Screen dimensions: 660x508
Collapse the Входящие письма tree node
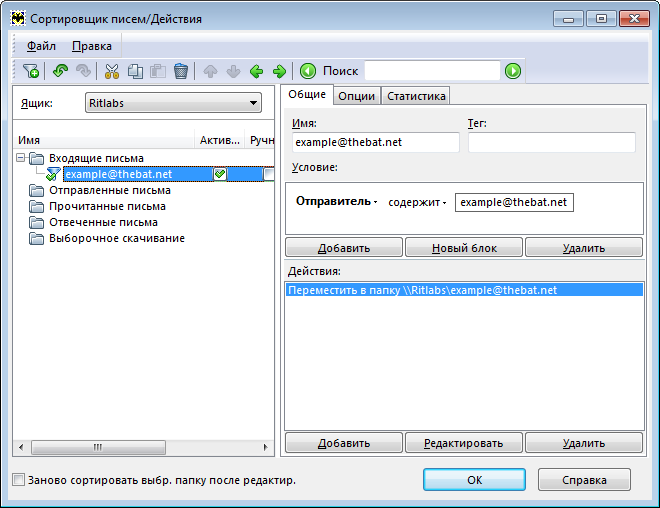click(x=20, y=158)
